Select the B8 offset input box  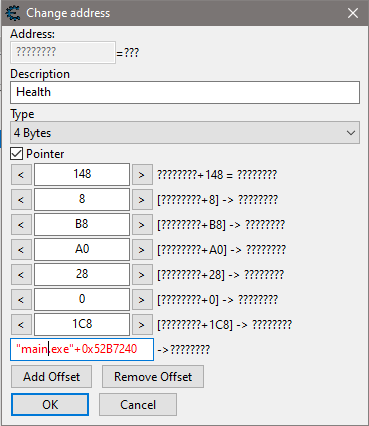tap(82, 224)
